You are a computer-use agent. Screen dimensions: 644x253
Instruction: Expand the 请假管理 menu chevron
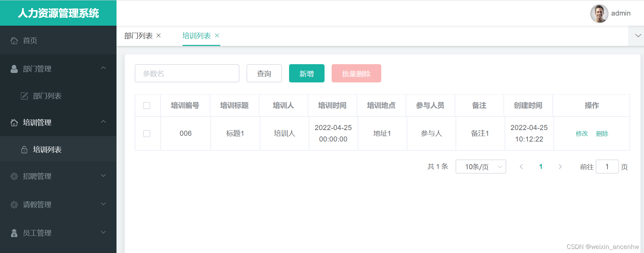pyautogui.click(x=104, y=204)
